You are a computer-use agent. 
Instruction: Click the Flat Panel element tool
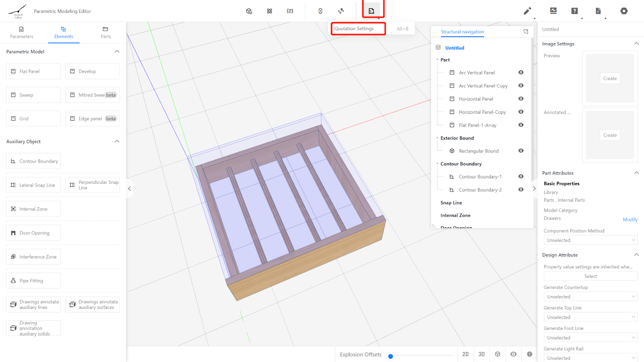tap(33, 71)
